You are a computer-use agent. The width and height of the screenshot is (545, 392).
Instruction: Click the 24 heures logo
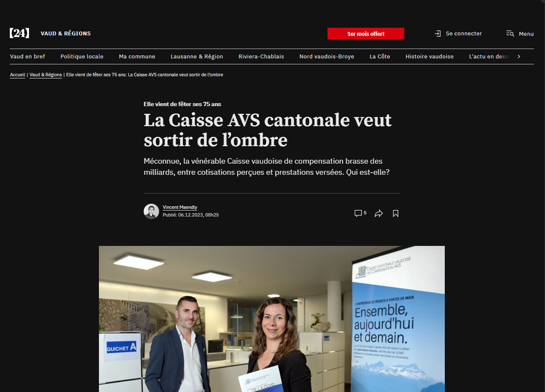tap(20, 33)
